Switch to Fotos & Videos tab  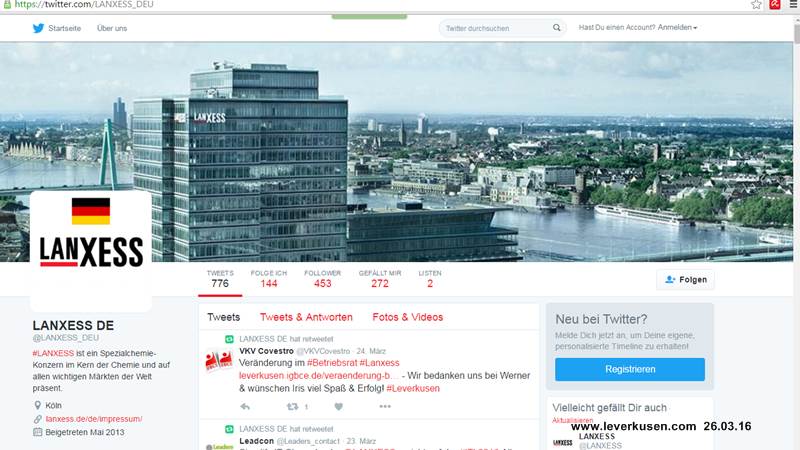pos(408,317)
